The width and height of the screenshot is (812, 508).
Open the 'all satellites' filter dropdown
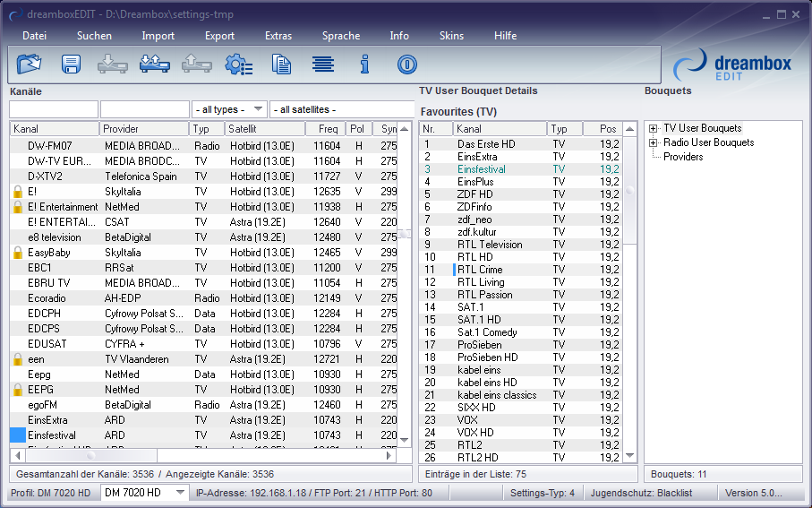click(342, 109)
